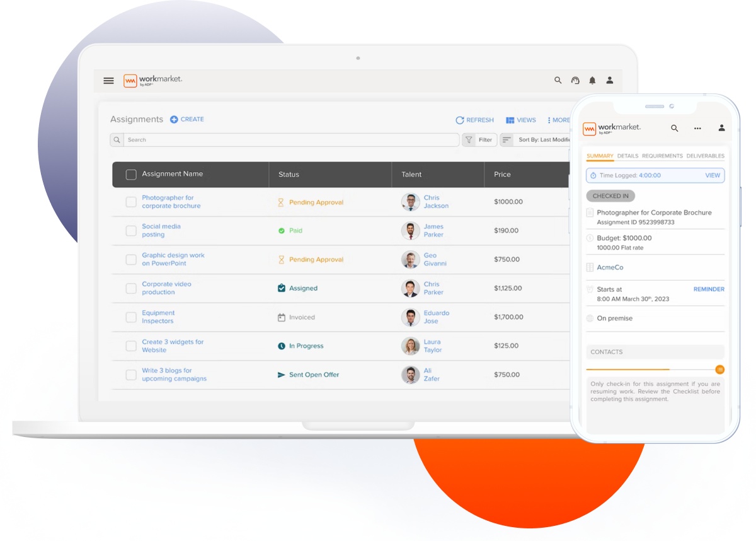The height and width of the screenshot is (541, 756).
Task: Tap the search icon in the phone app header
Action: pyautogui.click(x=675, y=128)
